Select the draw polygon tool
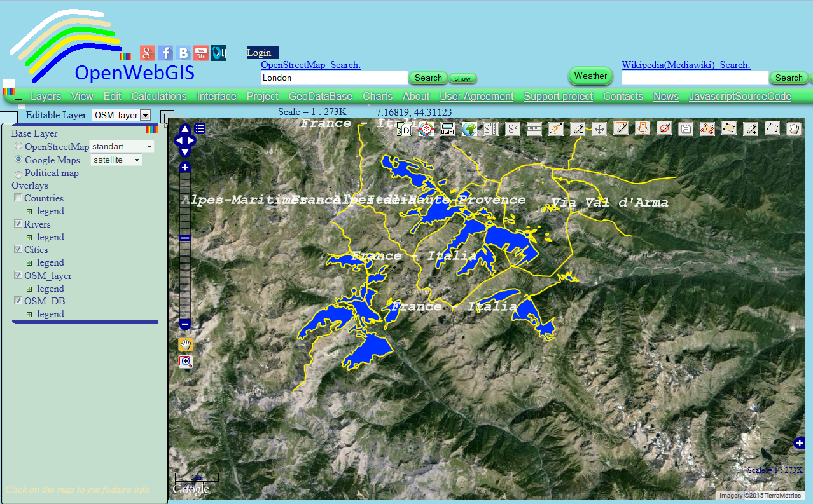The image size is (813, 504). [x=729, y=128]
